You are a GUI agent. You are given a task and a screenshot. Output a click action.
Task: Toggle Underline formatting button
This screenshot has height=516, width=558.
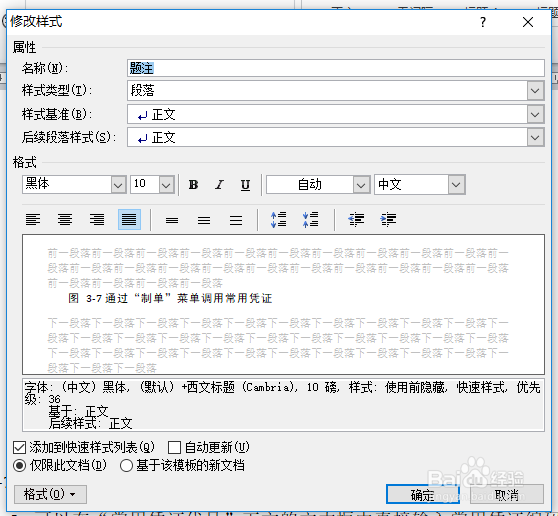[245, 185]
